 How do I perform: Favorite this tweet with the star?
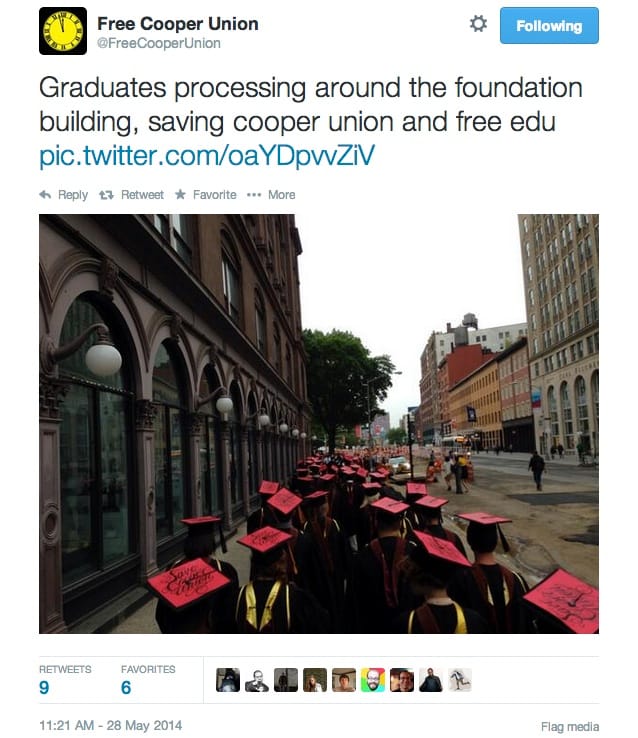tap(205, 195)
